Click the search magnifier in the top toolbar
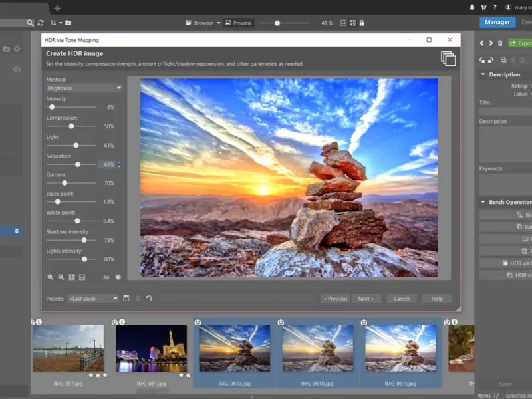532x399 pixels. [30, 23]
